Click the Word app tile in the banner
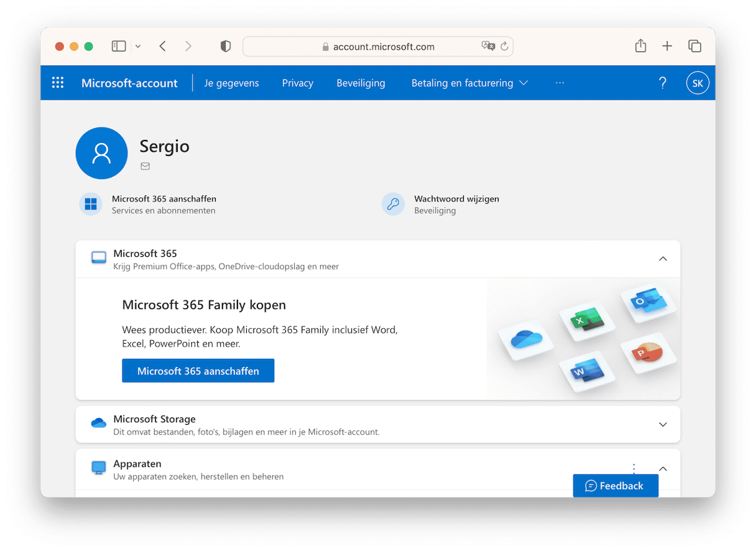This screenshot has width=756, height=551. pyautogui.click(x=588, y=371)
